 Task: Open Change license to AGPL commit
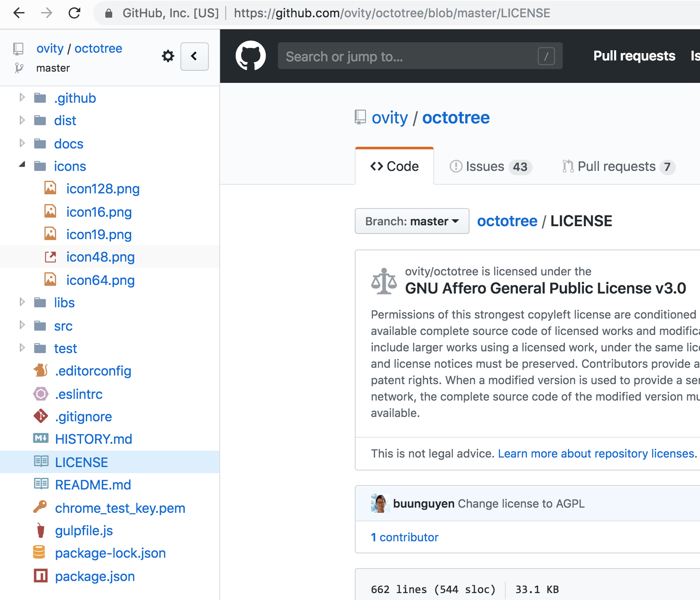coord(521,504)
